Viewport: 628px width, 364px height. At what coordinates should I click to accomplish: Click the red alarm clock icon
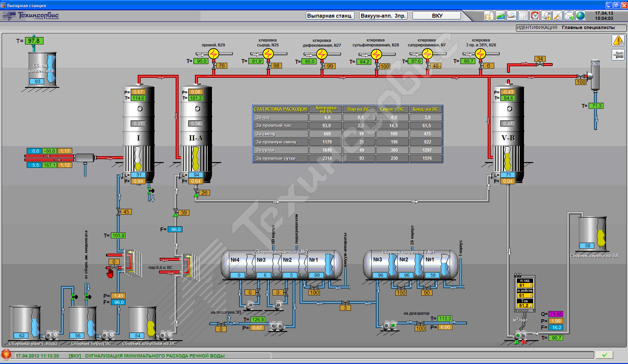535,15
